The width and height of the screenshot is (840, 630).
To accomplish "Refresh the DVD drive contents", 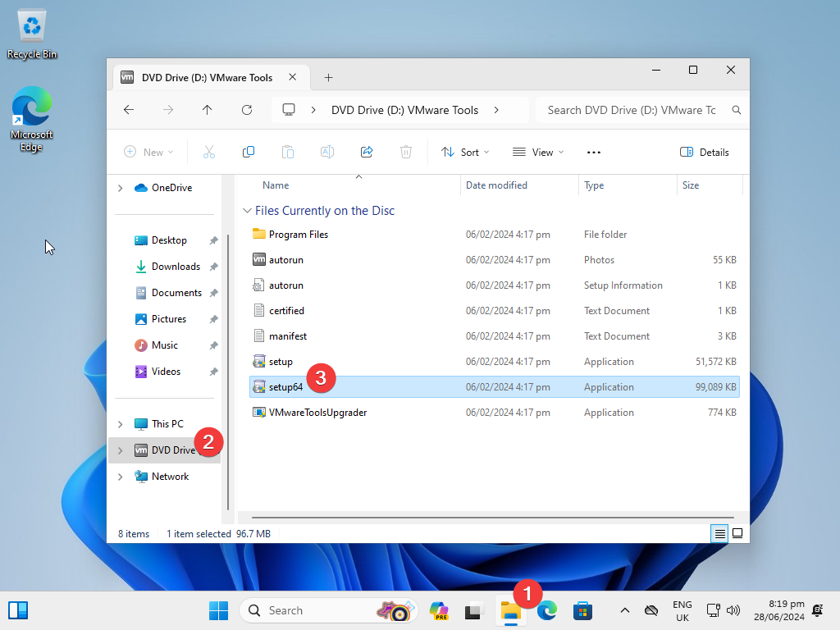I will click(x=247, y=109).
